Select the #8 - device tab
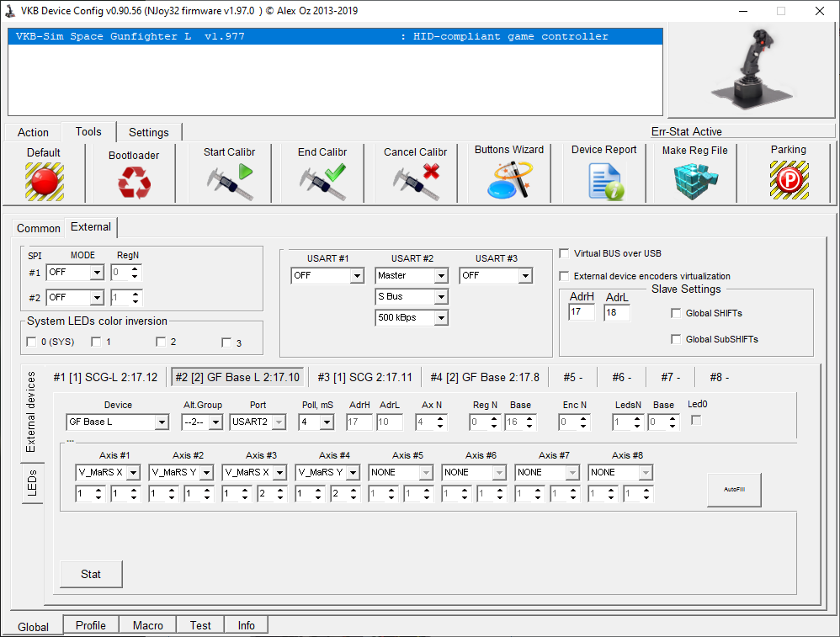Viewport: 840px width, 637px height. (x=720, y=377)
